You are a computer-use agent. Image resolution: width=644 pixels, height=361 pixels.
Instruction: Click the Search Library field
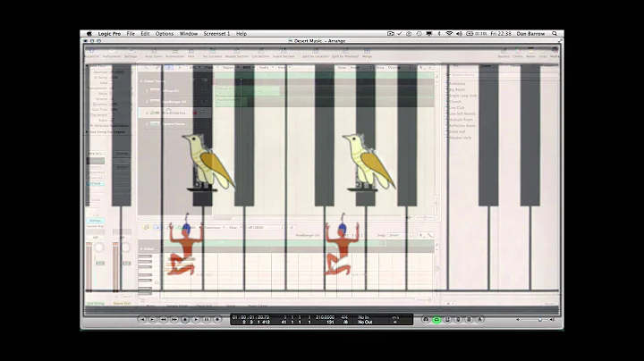(x=502, y=75)
